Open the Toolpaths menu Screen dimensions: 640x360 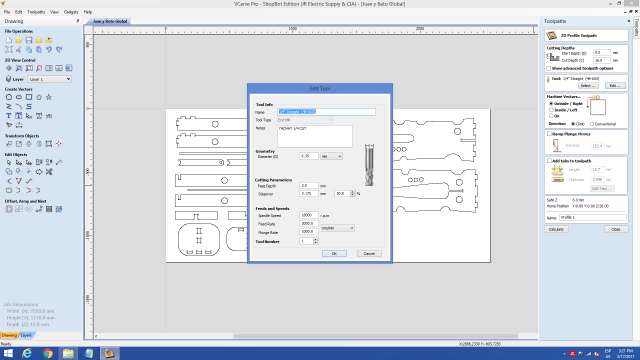click(36, 12)
